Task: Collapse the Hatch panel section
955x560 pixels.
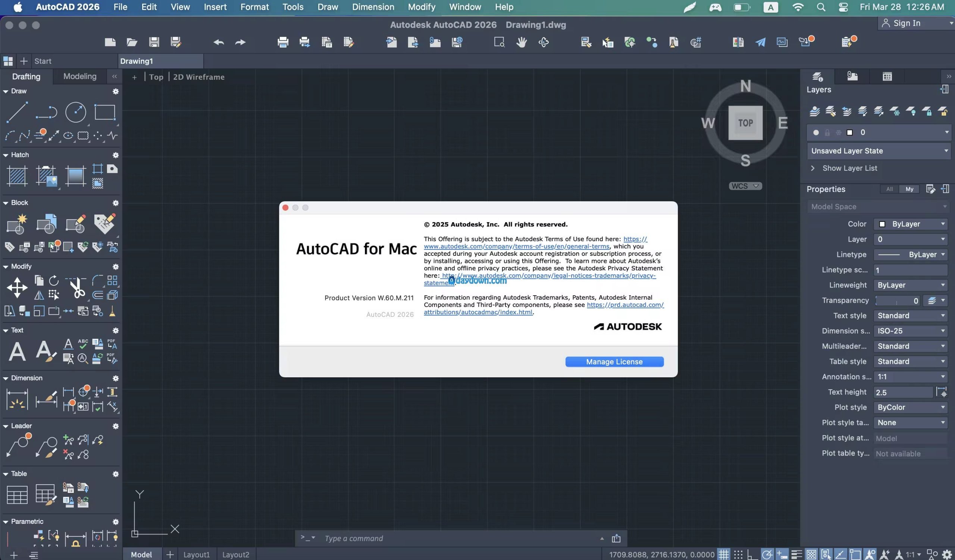Action: (x=6, y=155)
